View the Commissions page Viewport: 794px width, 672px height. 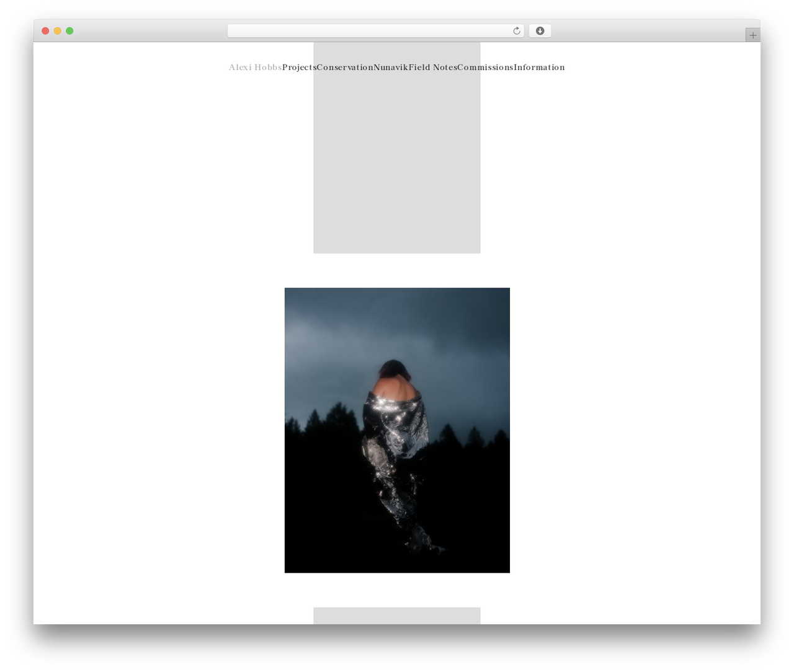(x=485, y=68)
